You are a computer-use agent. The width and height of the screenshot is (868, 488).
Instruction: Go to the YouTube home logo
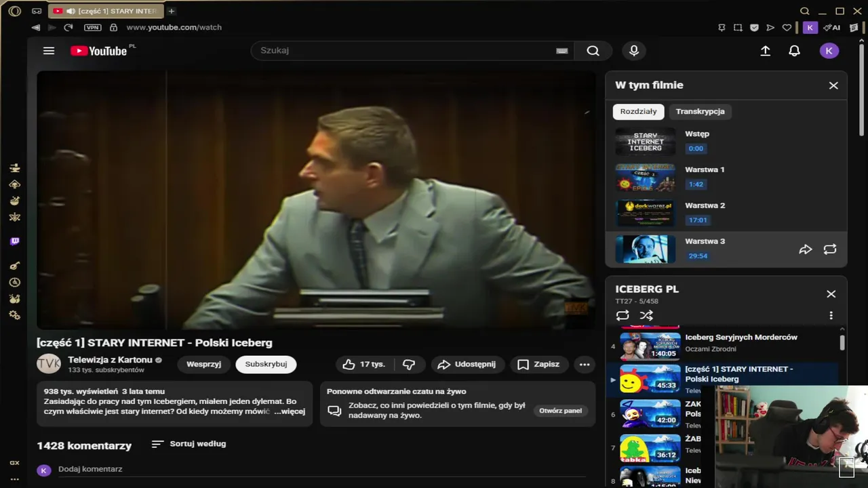click(99, 51)
